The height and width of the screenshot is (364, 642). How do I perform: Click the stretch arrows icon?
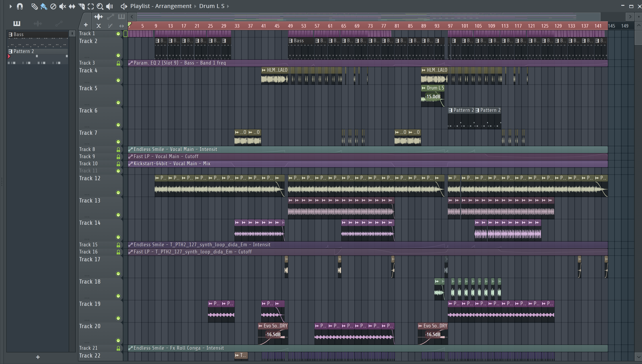point(121,26)
